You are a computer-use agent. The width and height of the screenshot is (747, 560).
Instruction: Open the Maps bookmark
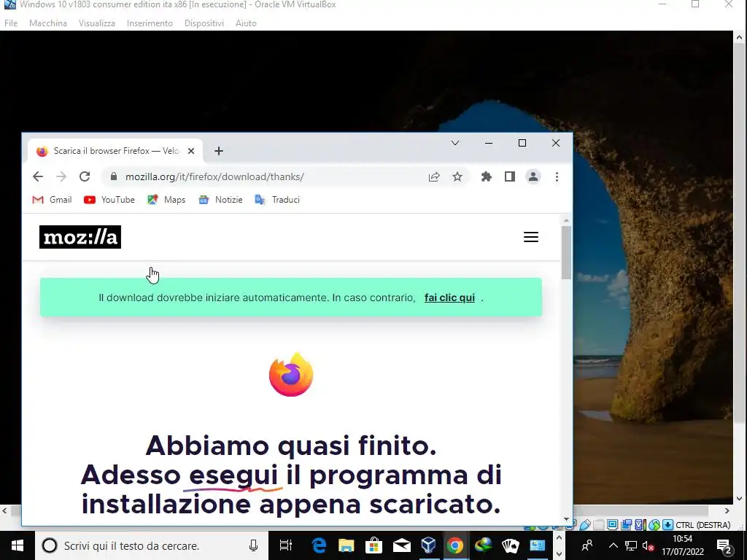tap(166, 200)
